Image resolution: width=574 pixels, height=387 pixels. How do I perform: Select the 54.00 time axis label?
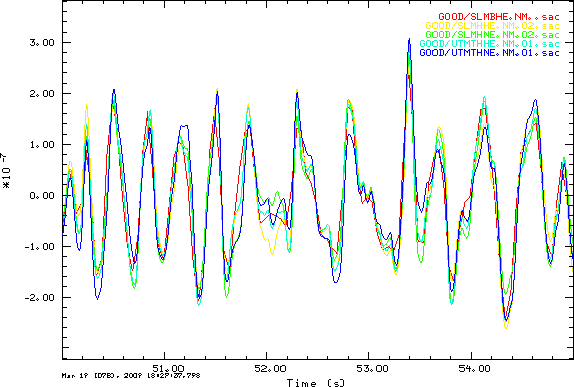(x=474, y=368)
